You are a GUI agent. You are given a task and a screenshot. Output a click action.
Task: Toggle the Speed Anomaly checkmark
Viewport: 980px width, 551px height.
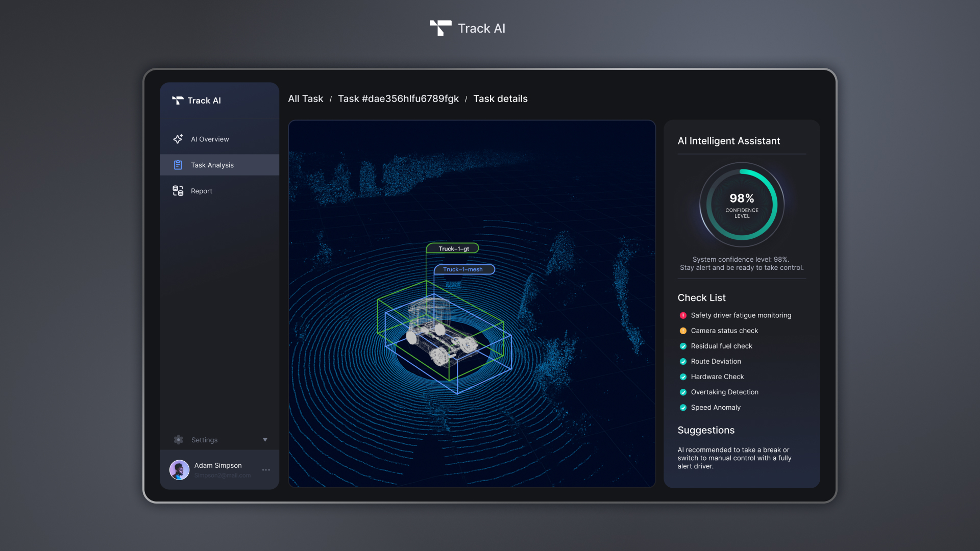tap(683, 407)
